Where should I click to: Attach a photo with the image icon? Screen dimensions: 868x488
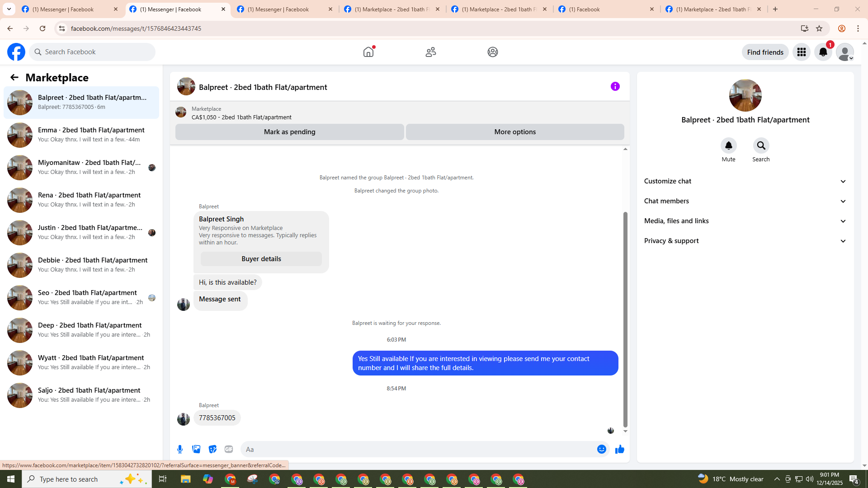196,449
